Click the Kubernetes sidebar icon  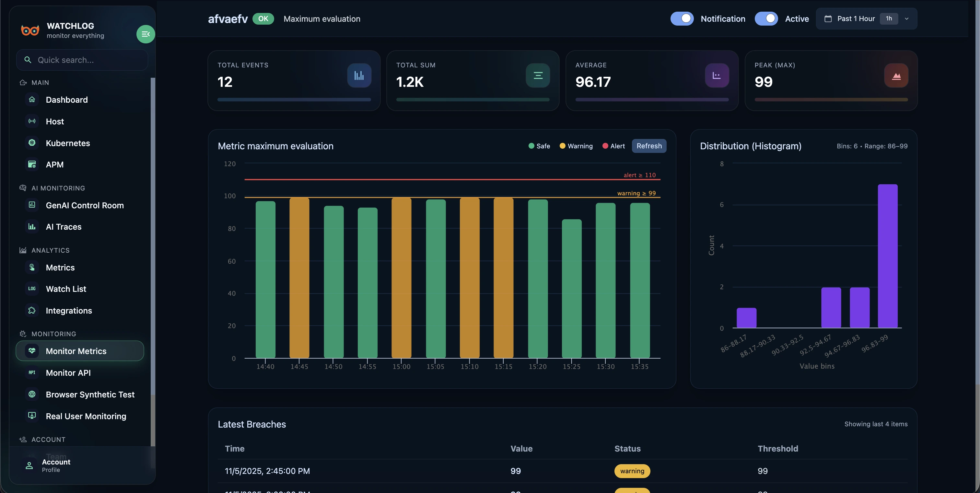[32, 143]
